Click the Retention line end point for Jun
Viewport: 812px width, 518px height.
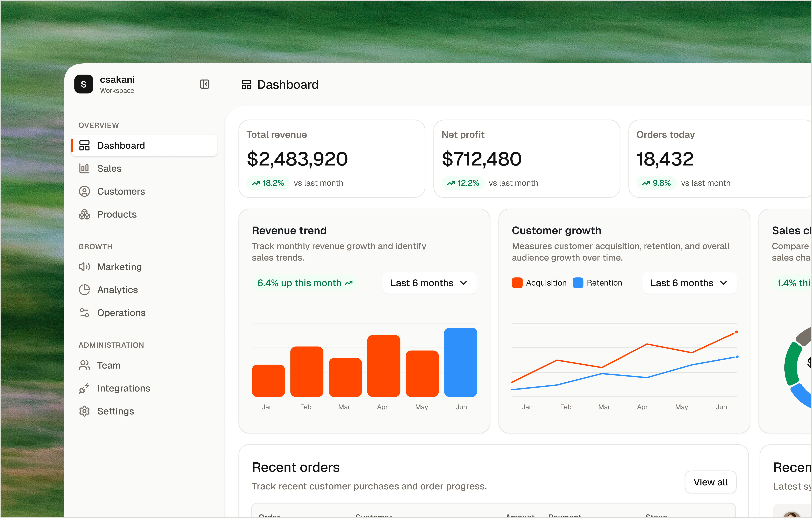click(x=737, y=357)
